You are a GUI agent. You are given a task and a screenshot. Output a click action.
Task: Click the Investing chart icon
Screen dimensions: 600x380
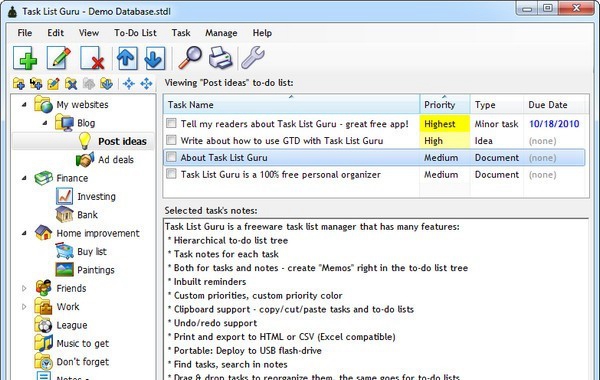click(64, 196)
